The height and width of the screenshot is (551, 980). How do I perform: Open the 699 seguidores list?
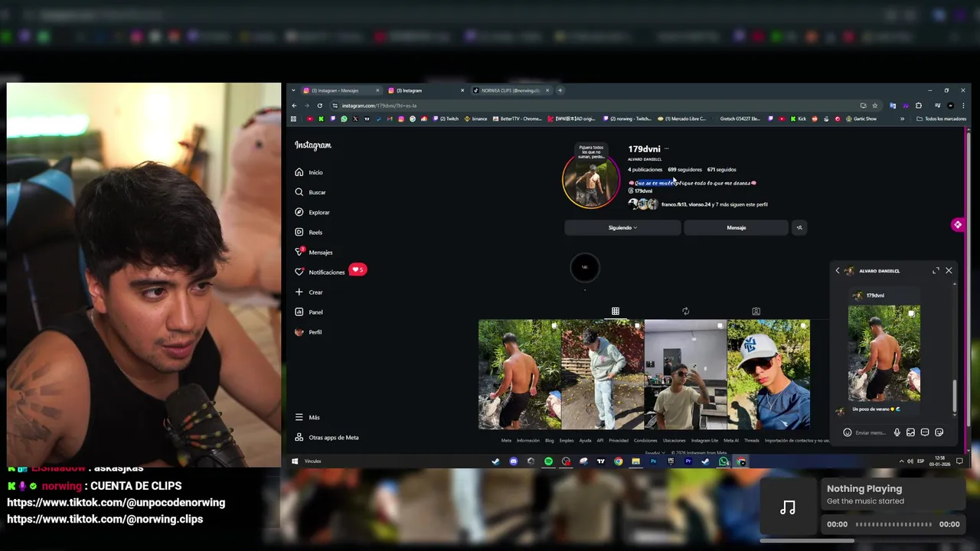pos(684,169)
